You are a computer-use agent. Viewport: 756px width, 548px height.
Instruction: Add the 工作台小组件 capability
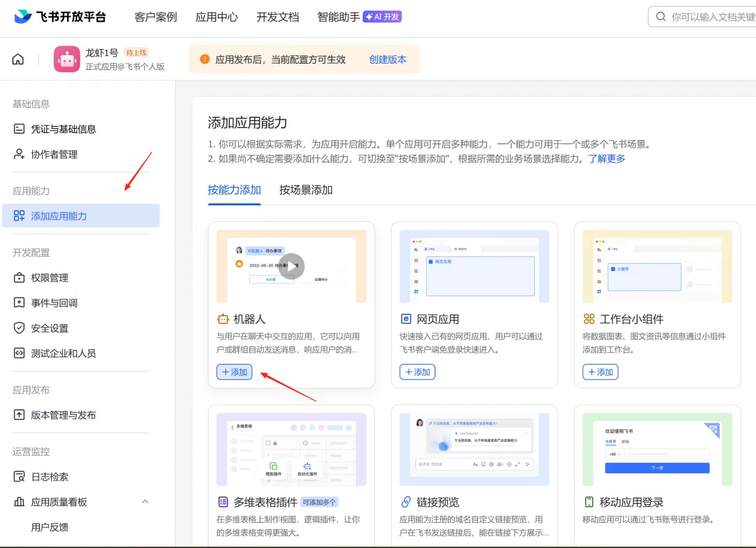601,372
